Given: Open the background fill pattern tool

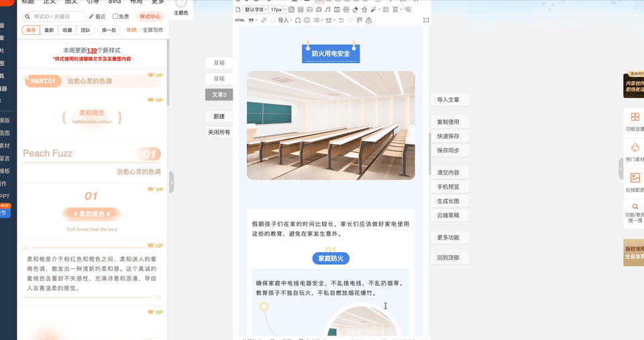Looking at the screenshot, I should pyautogui.click(x=292, y=9).
